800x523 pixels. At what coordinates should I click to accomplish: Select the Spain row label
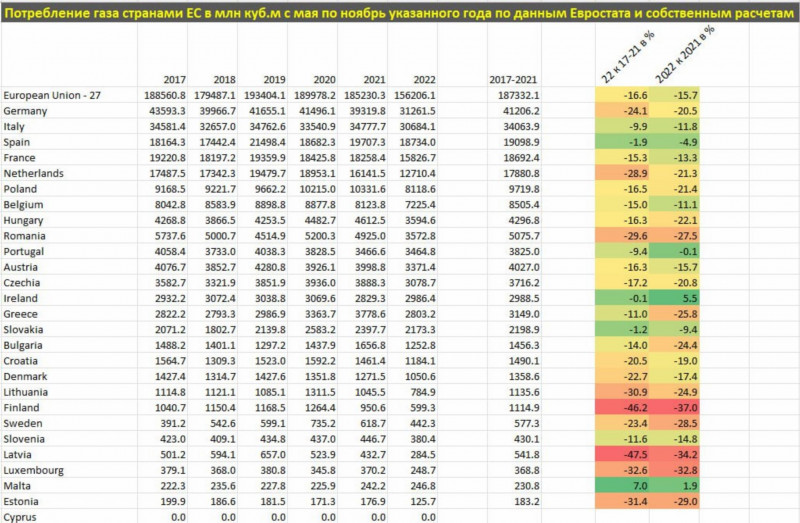coord(16,142)
